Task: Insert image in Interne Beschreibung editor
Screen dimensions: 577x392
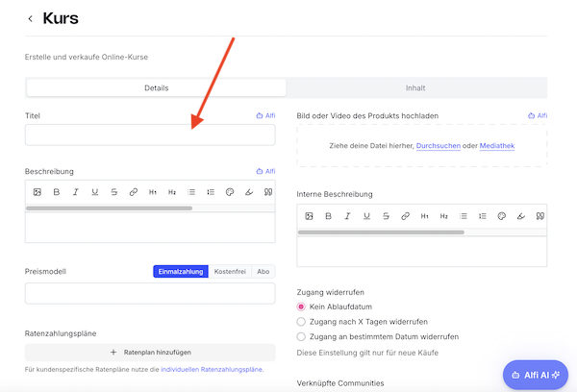Action: click(309, 216)
